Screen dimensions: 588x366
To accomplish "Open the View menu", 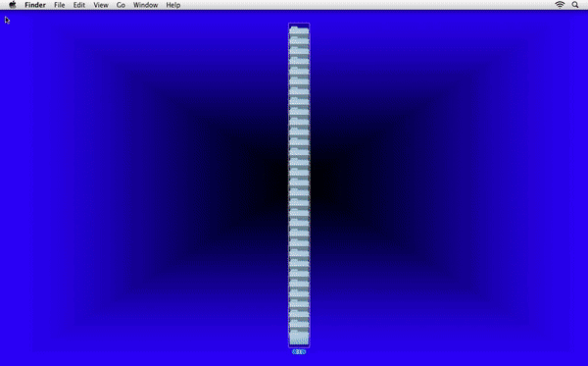I will 101,5.
